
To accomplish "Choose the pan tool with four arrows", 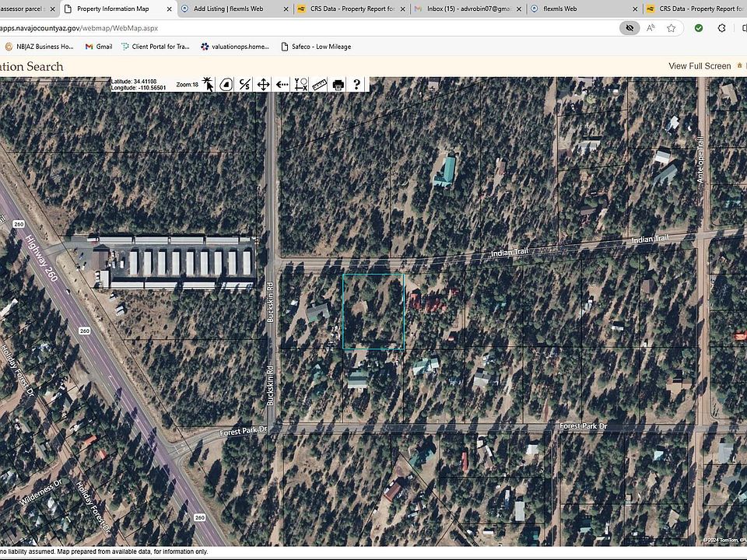I will point(263,84).
